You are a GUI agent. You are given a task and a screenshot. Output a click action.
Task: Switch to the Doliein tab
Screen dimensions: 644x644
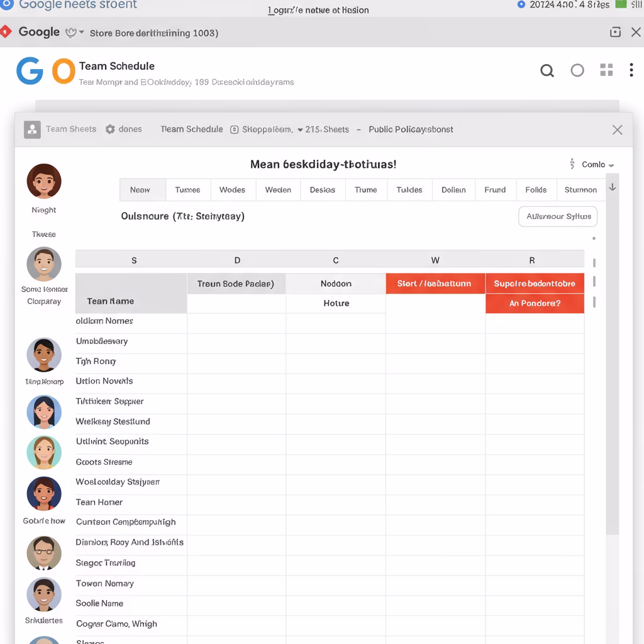(x=453, y=190)
